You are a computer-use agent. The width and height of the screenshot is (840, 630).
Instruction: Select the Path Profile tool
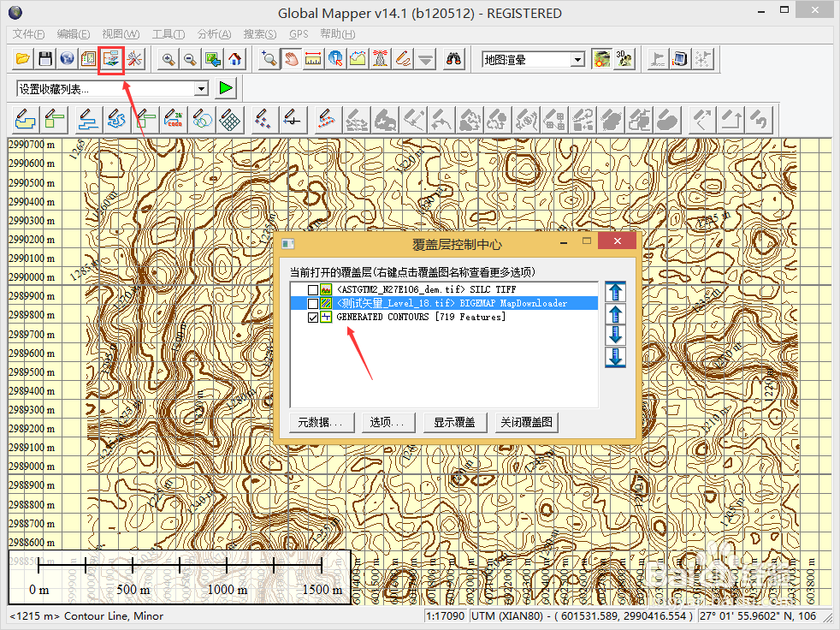pyautogui.click(x=358, y=58)
